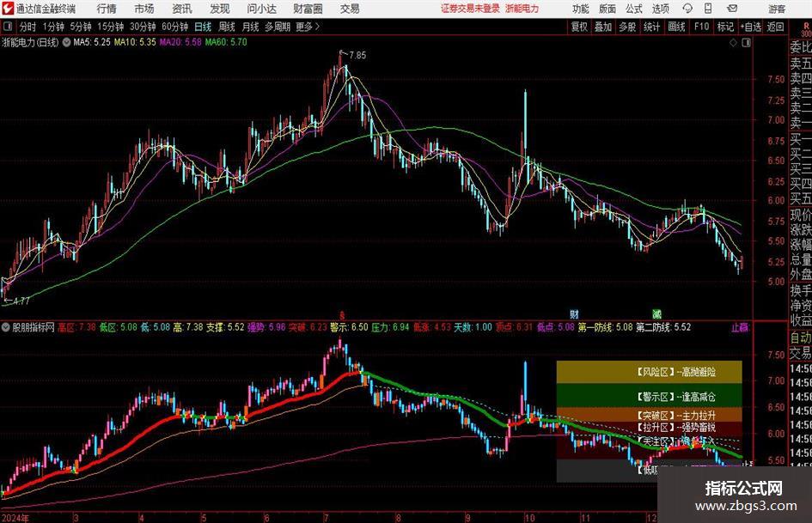Screen dimensions: 812x523
Task: Expand the round arrow beside 股朋指标网
Action: [6, 327]
